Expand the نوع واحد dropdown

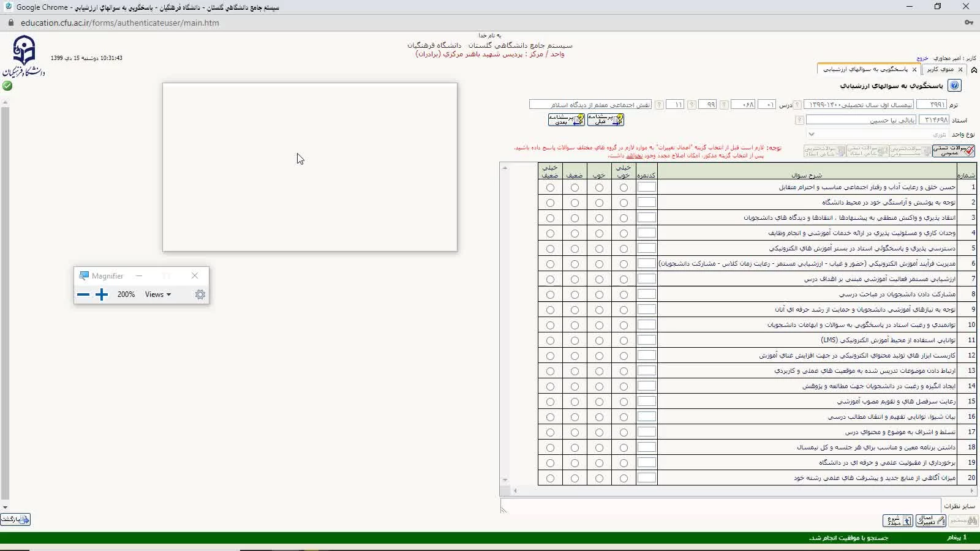[812, 134]
